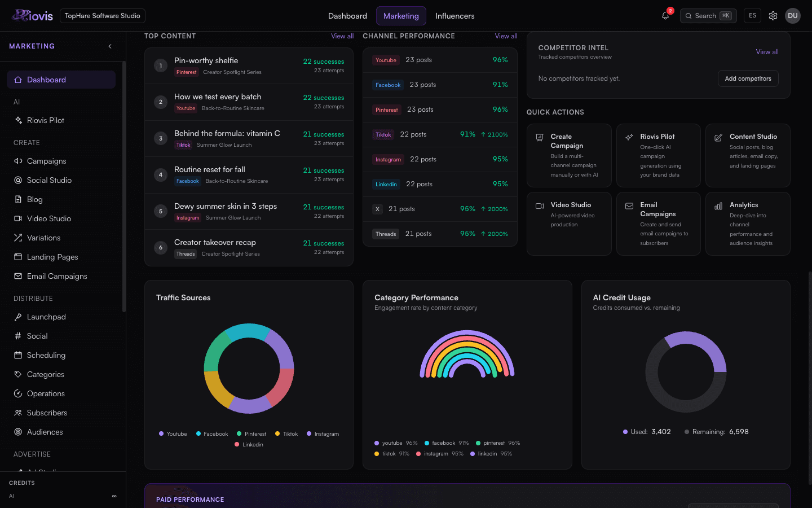Click the Social hashtag icon

tap(18, 336)
